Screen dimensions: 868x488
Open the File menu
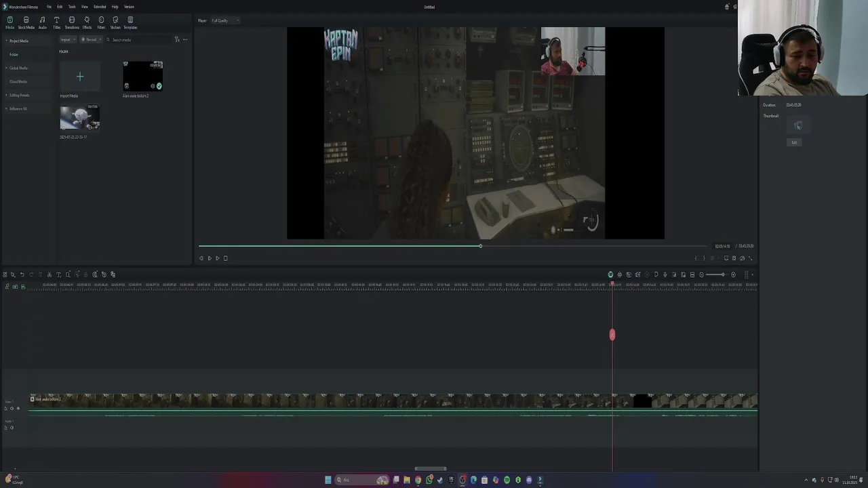[49, 7]
